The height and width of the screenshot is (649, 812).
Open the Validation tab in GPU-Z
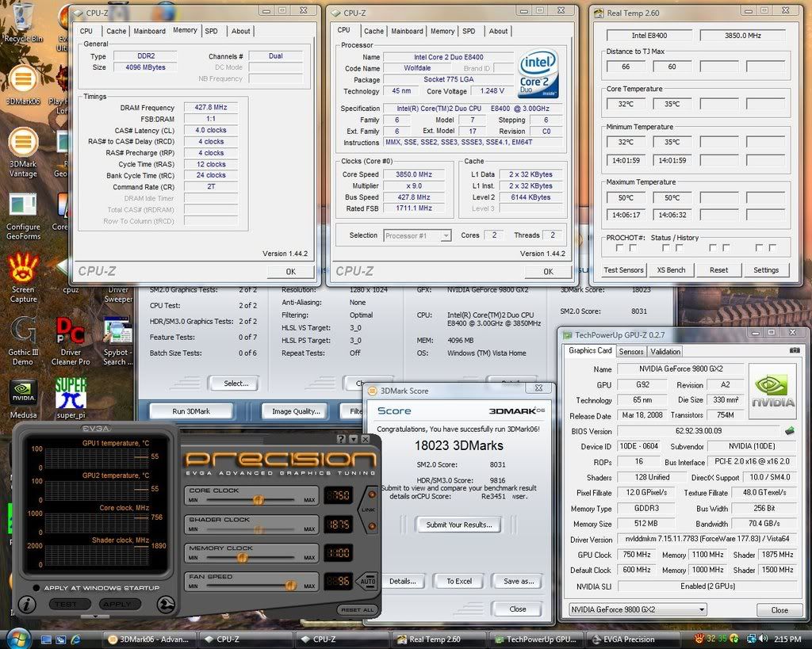coord(665,351)
